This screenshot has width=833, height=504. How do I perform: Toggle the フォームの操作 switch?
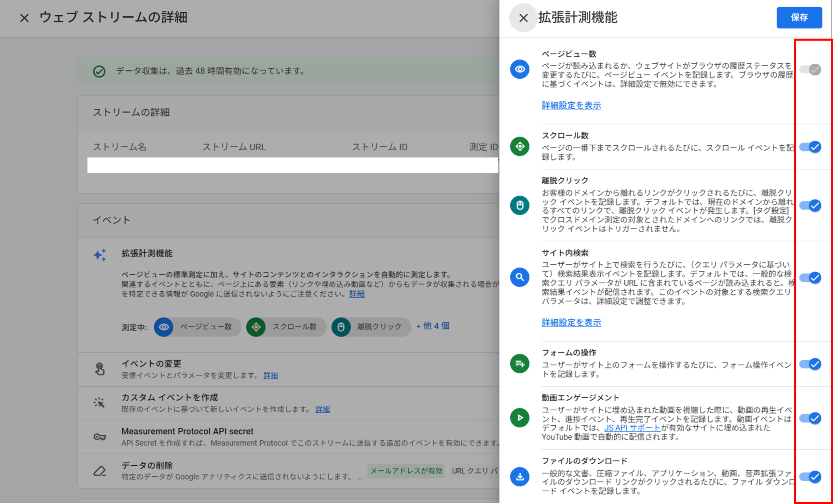[x=811, y=364]
